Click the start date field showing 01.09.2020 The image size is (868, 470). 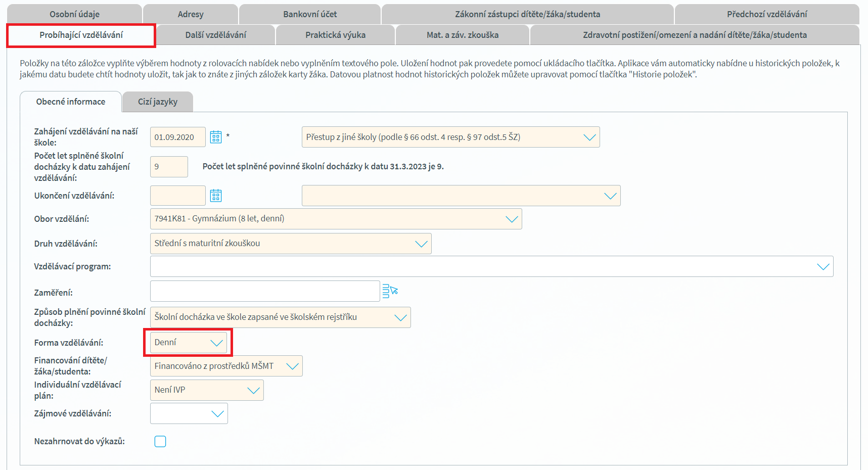(177, 137)
